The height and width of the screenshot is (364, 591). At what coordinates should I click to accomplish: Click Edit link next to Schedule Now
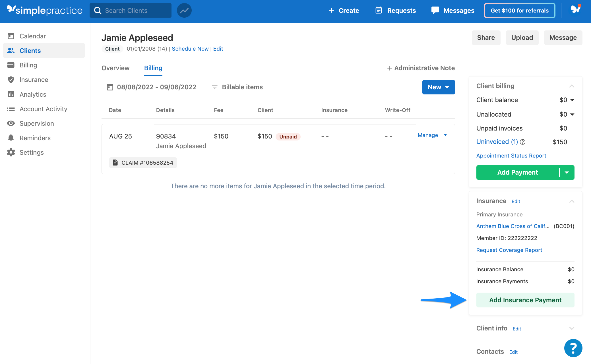click(x=218, y=49)
